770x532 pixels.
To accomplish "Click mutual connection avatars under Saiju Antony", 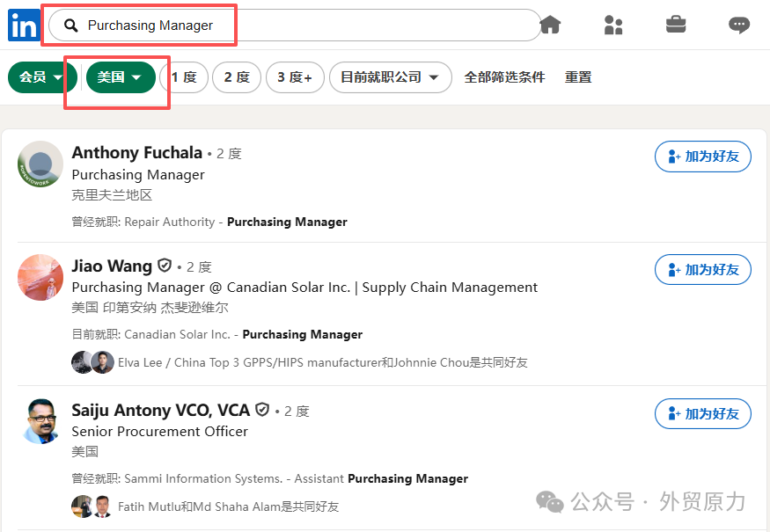I will tap(92, 506).
